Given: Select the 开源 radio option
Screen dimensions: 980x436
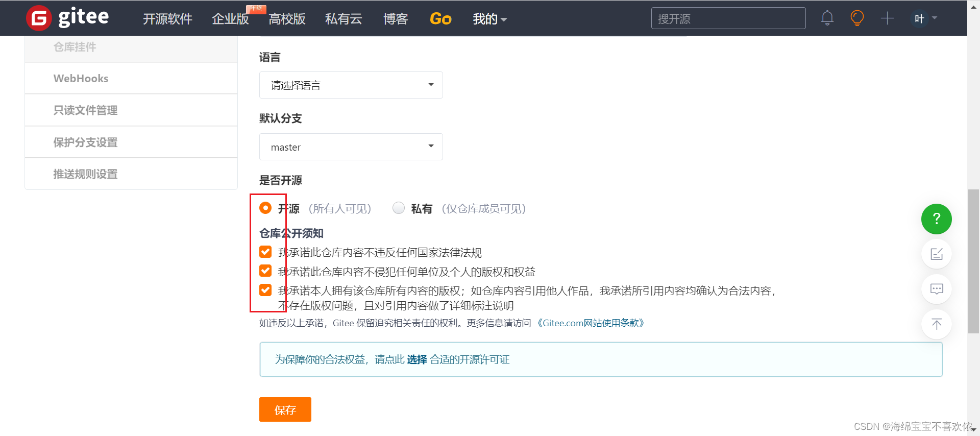Looking at the screenshot, I should click(265, 208).
